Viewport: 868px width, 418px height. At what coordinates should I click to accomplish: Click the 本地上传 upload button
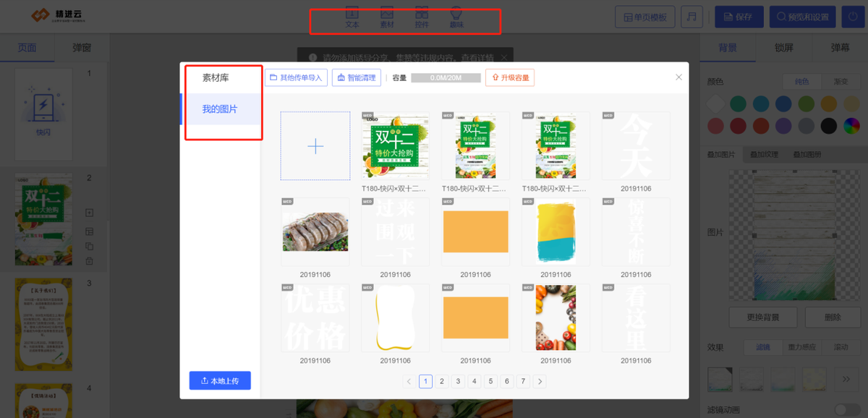(220, 380)
